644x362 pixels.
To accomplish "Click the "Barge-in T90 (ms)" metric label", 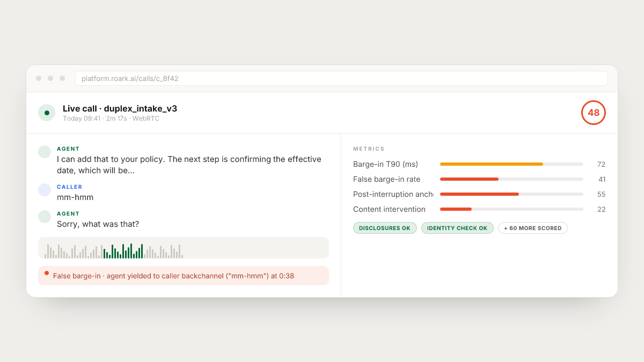I will (385, 164).
